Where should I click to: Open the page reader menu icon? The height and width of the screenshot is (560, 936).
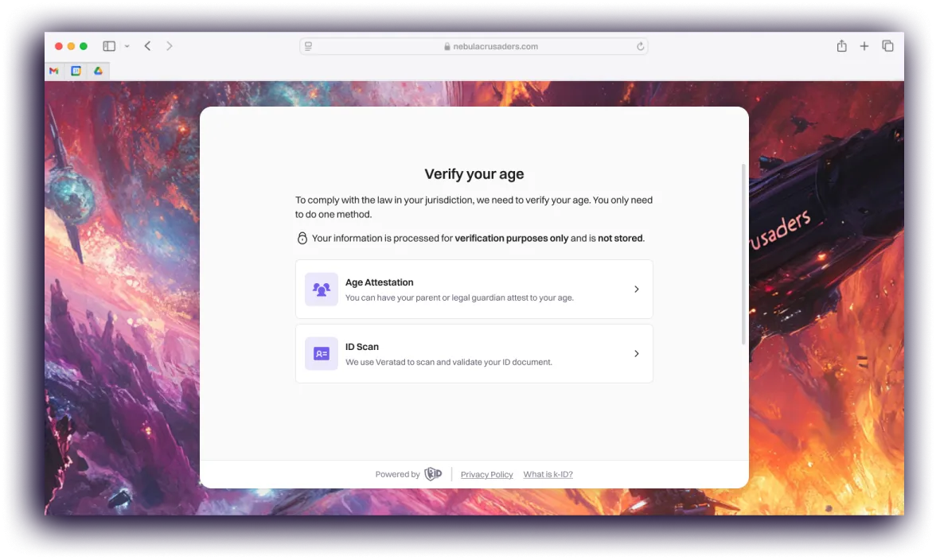(x=308, y=46)
